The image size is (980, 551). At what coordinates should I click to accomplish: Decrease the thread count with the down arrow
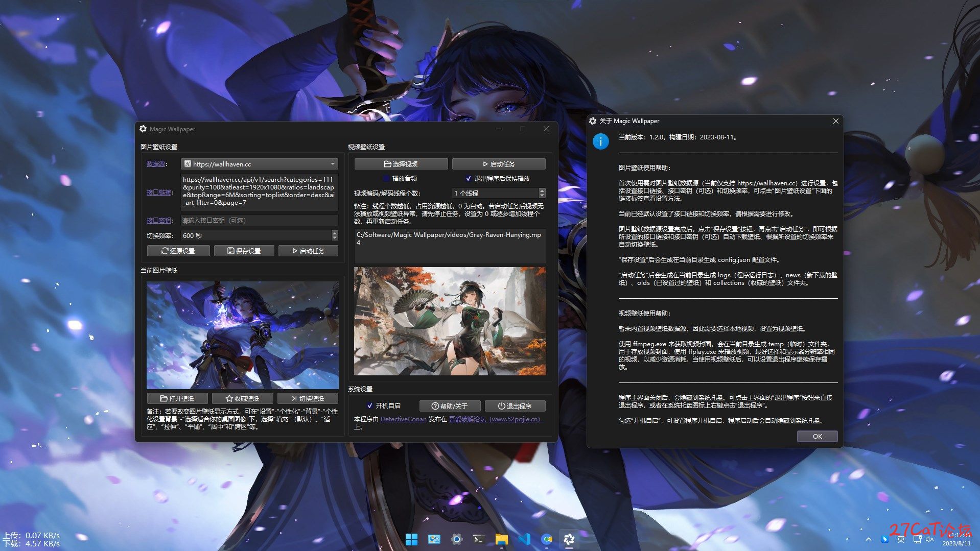(542, 196)
